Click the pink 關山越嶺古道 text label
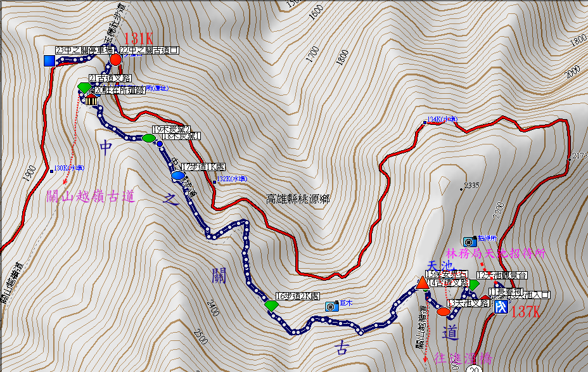 pos(91,197)
